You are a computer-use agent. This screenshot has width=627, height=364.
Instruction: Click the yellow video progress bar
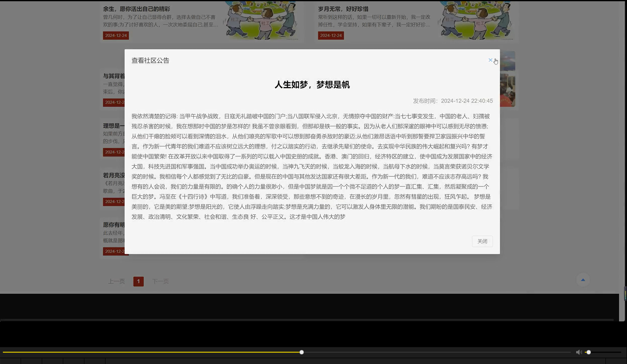pyautogui.click(x=165, y=352)
